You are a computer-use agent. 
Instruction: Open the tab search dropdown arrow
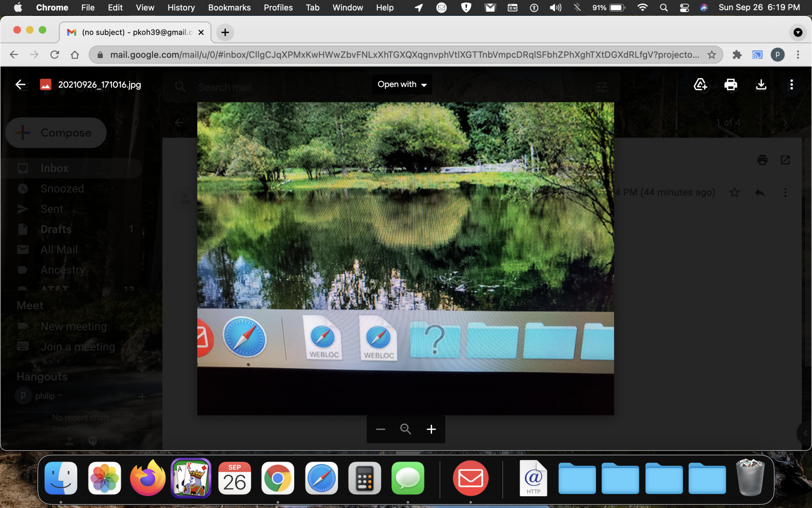coord(798,32)
